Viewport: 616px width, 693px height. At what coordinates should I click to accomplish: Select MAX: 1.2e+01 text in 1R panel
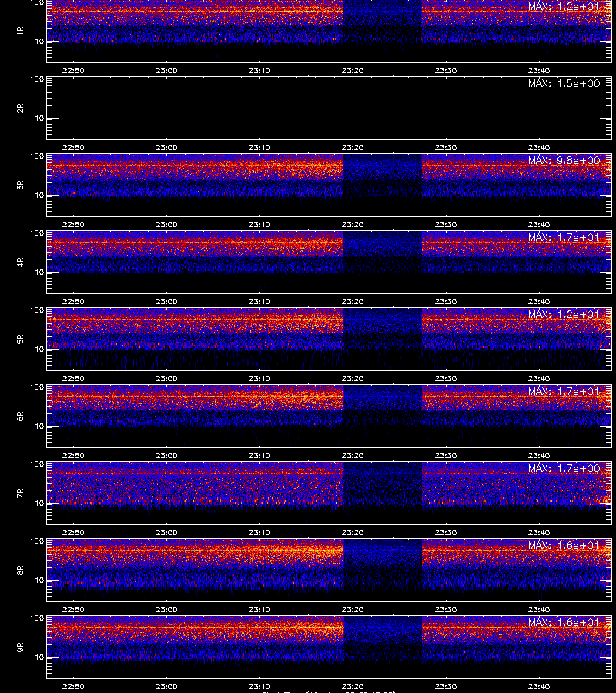[x=564, y=7]
